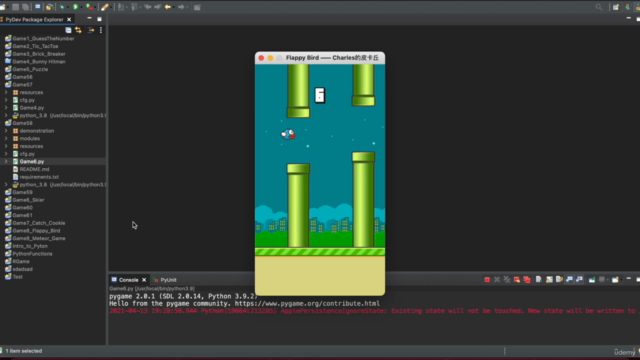
Task: Collapse all in PyDev Package Explorer
Action: [68, 30]
